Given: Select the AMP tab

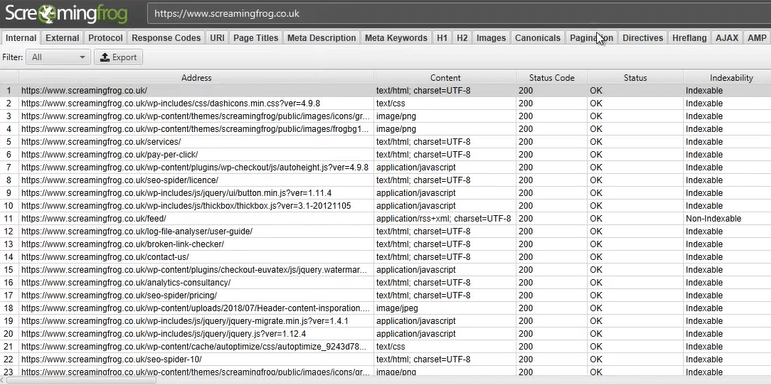Looking at the screenshot, I should tap(757, 38).
